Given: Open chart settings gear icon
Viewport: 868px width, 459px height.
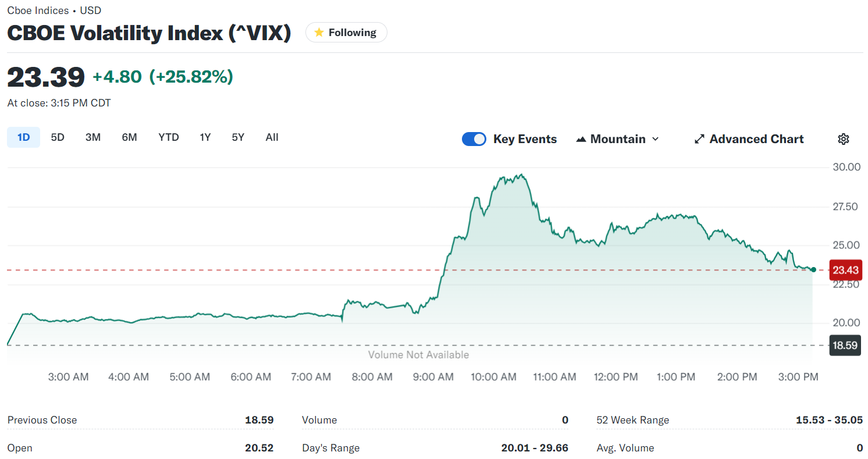Looking at the screenshot, I should coord(844,139).
